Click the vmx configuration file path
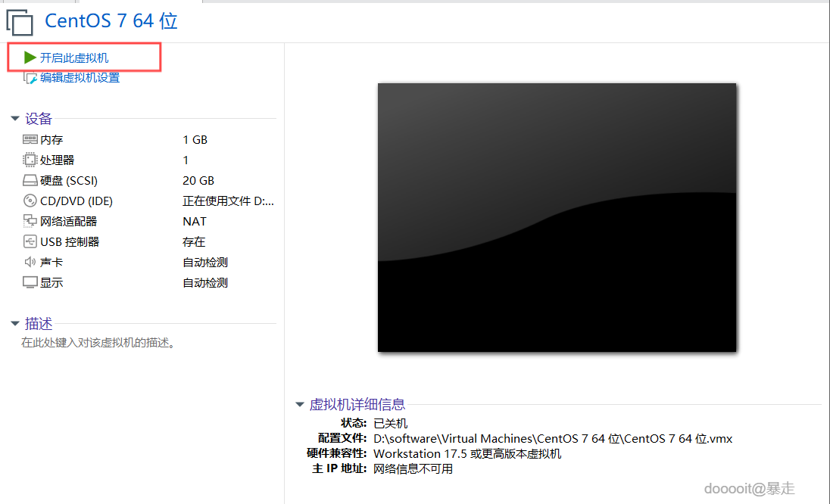Viewport: 830px width, 504px height. (553, 438)
